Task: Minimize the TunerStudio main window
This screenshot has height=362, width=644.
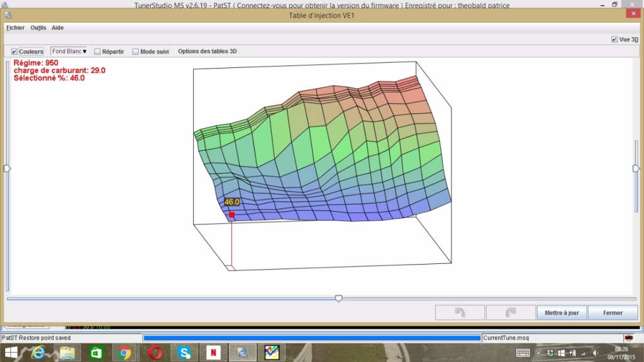Action: click(x=602, y=4)
